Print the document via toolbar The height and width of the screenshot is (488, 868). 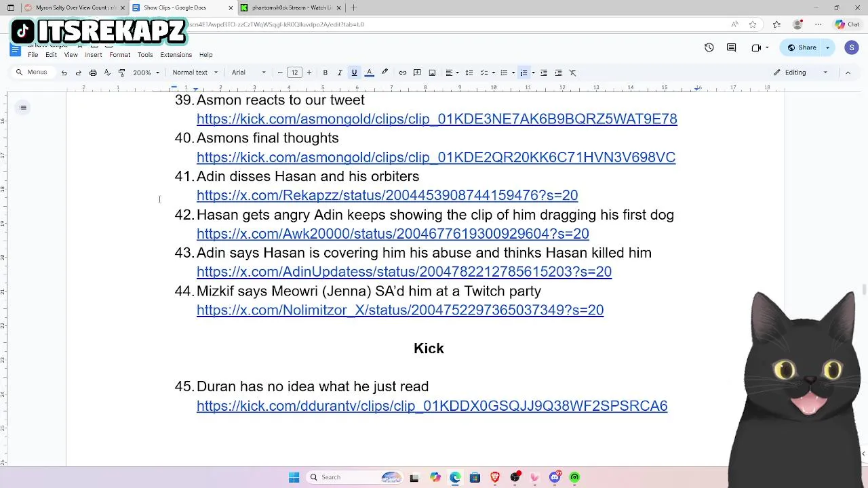tap(93, 73)
